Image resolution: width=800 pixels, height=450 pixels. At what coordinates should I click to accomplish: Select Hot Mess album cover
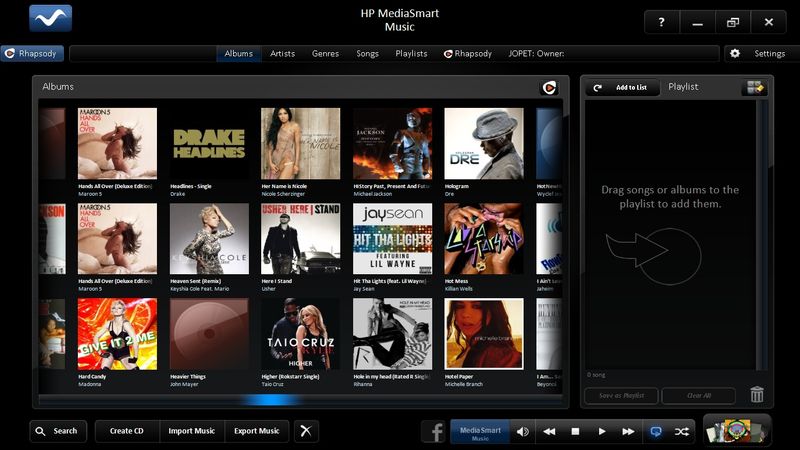coord(484,239)
